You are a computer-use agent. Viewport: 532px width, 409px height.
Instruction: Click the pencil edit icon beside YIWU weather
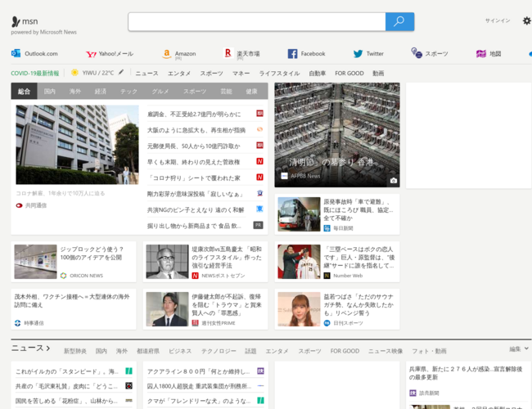[x=122, y=73]
